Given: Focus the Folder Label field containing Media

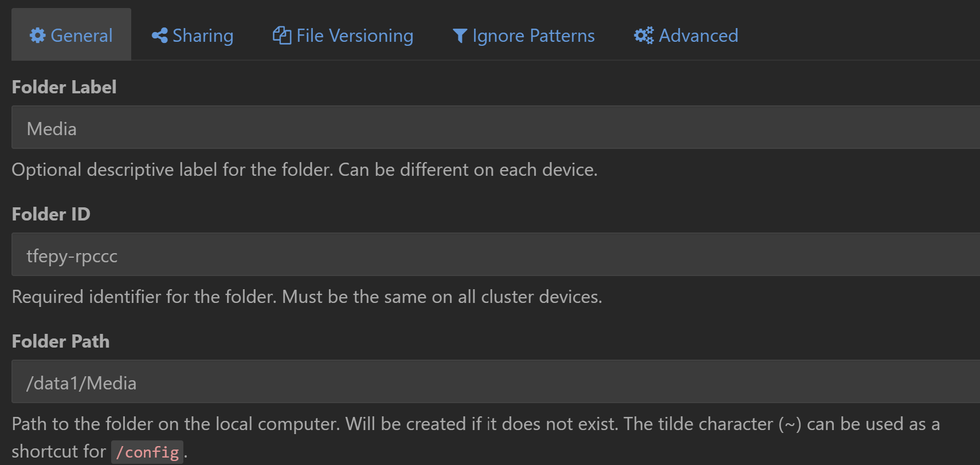Looking at the screenshot, I should tap(496, 127).
